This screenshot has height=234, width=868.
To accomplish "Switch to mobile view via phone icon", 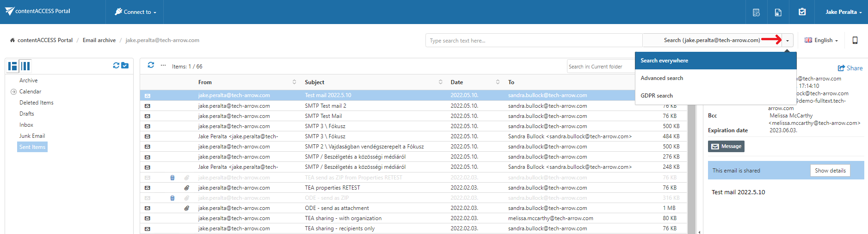I will (x=855, y=40).
